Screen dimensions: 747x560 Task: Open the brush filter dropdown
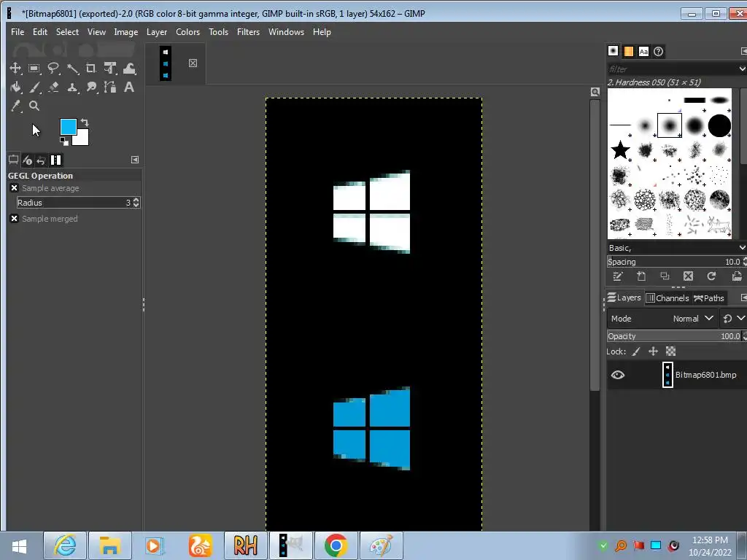(x=742, y=69)
